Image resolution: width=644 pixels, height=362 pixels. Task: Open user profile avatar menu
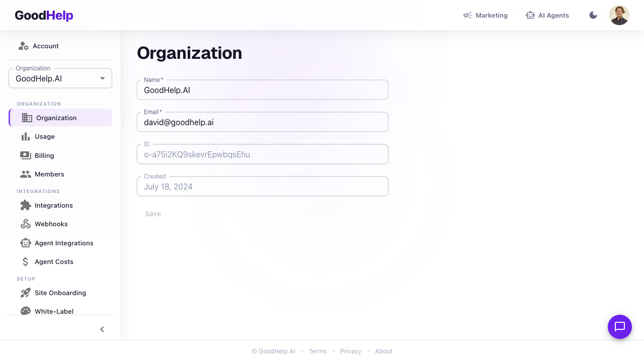[x=619, y=15]
